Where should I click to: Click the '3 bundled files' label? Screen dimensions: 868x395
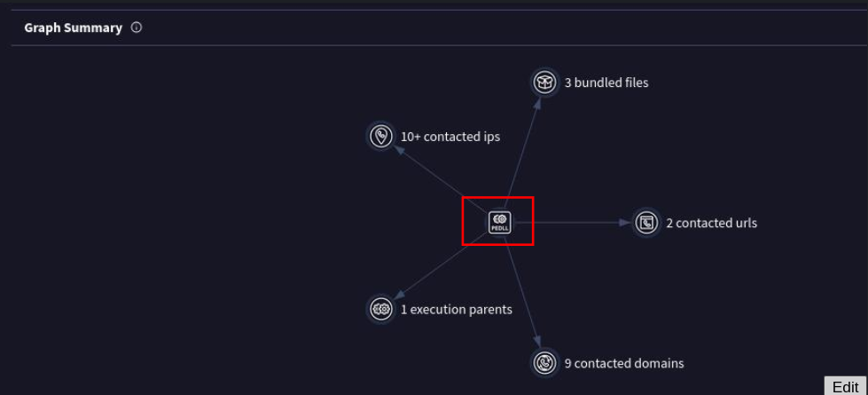point(606,83)
